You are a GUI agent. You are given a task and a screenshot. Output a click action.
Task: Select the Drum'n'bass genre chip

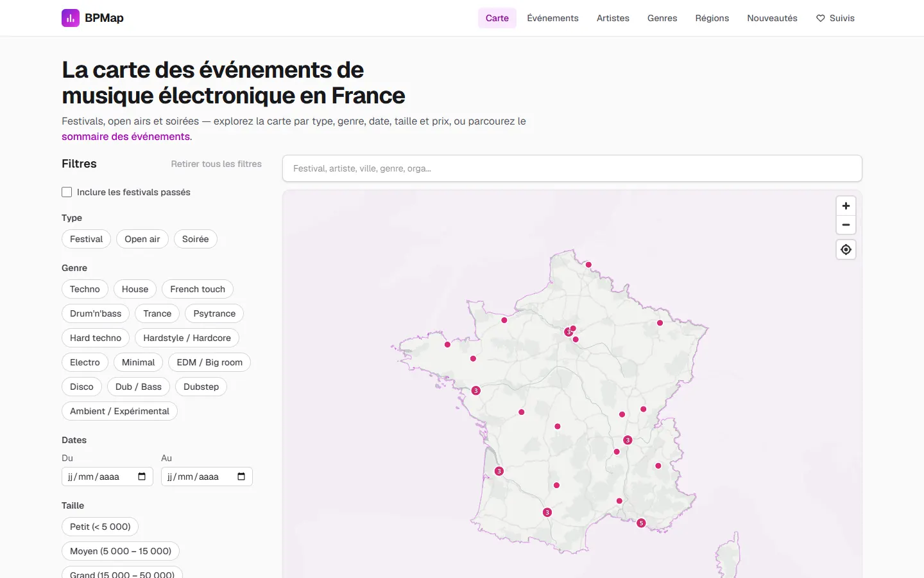tap(96, 313)
